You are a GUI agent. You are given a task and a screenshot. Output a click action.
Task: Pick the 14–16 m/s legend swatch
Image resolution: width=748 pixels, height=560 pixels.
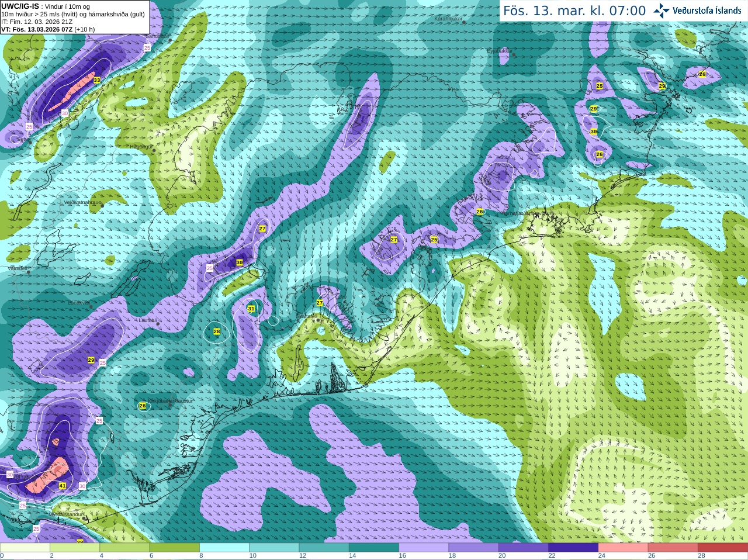point(374,548)
